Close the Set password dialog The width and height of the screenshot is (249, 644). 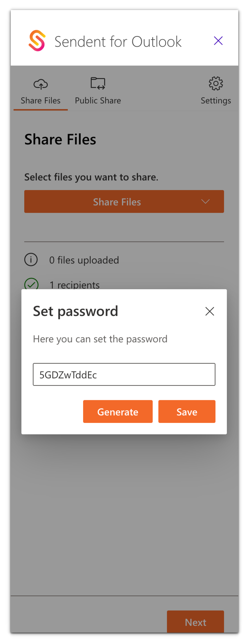209,311
